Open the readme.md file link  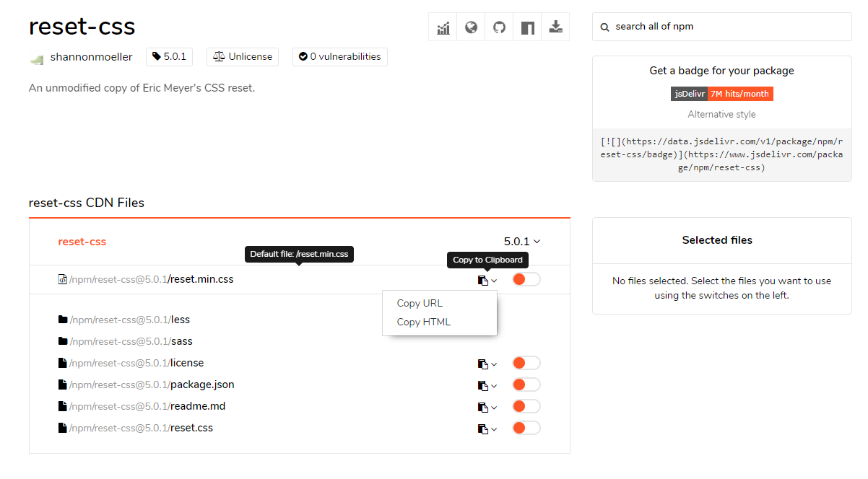(147, 406)
